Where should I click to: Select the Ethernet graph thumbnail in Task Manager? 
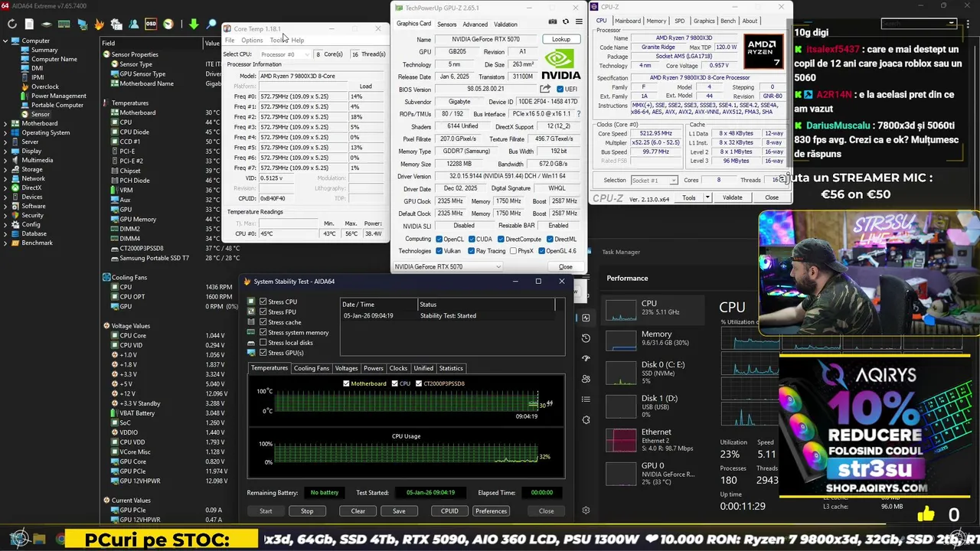click(x=621, y=440)
